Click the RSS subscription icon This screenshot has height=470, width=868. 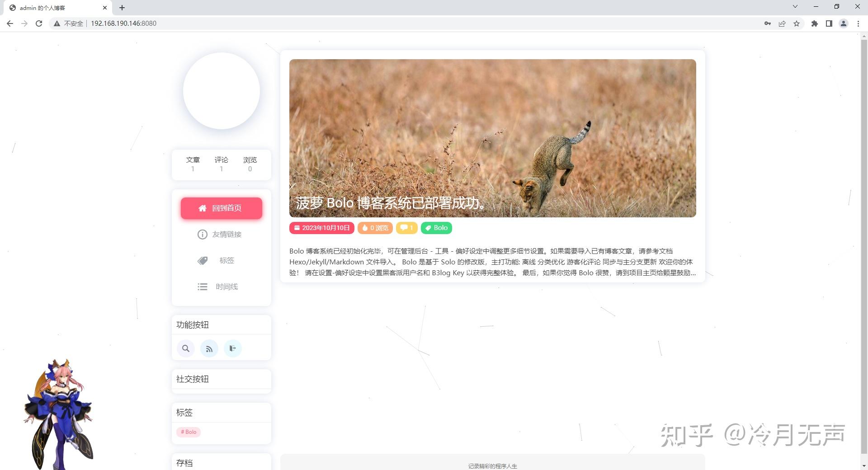pos(209,348)
